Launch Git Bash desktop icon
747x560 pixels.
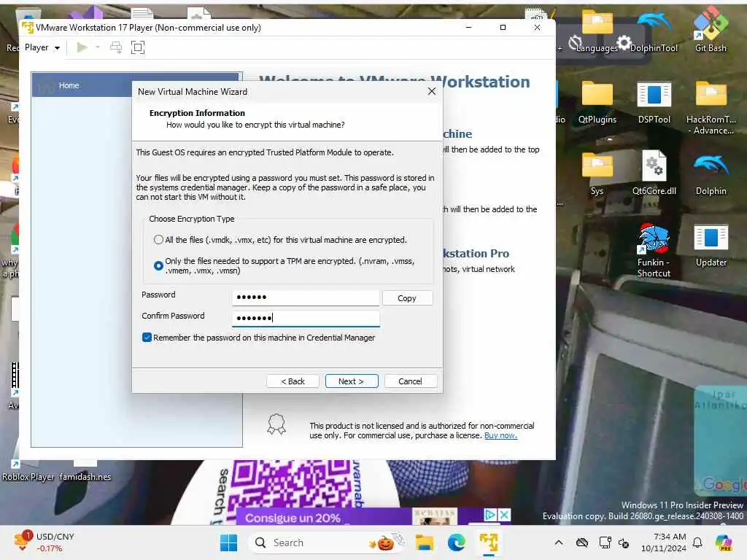(711, 28)
